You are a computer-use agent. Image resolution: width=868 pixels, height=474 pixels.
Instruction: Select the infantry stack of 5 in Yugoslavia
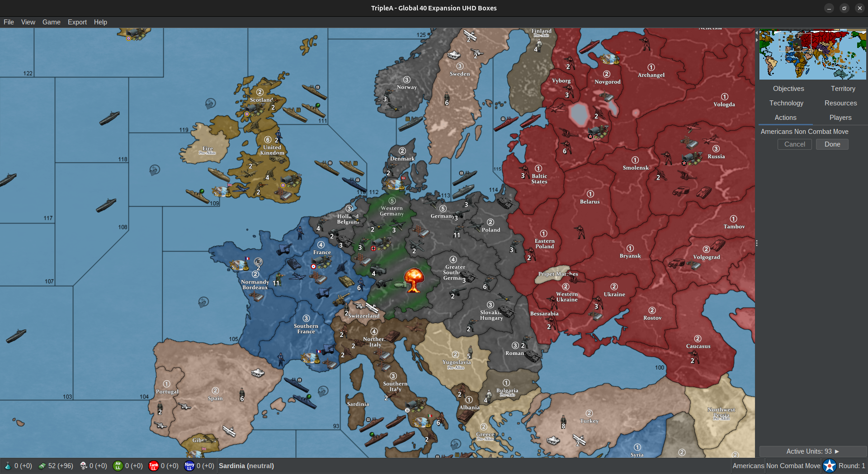pyautogui.click(x=470, y=351)
